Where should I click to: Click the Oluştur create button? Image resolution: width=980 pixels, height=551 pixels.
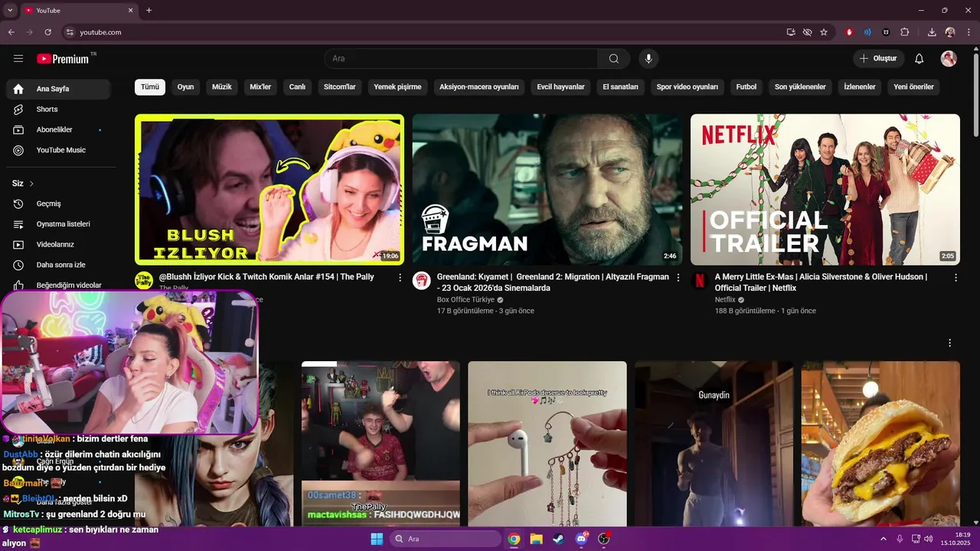pyautogui.click(x=879, y=59)
